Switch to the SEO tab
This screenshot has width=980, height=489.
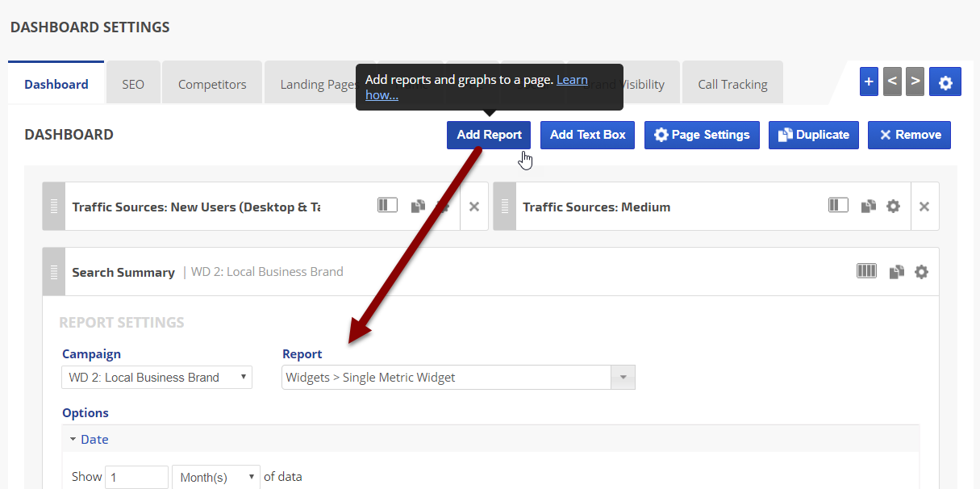133,84
